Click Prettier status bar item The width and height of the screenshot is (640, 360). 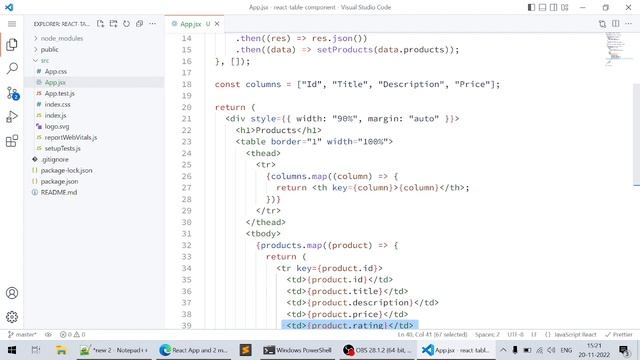[x=619, y=334]
